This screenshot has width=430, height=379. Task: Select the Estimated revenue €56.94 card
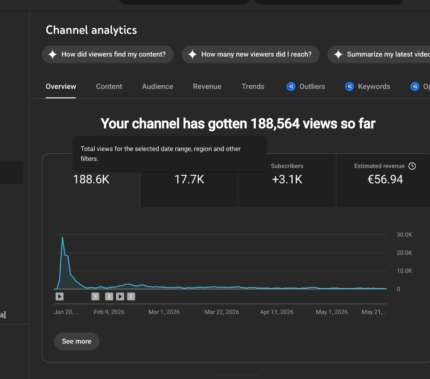point(383,180)
